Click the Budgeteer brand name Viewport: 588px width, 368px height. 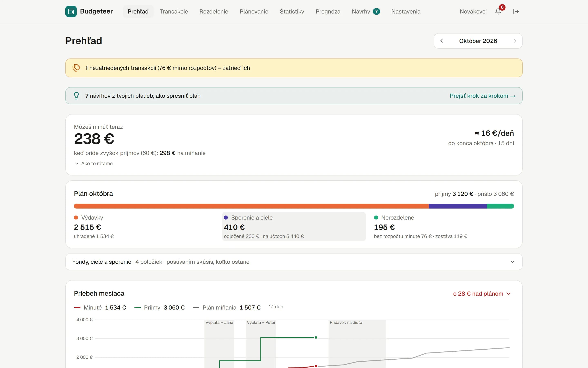point(96,11)
